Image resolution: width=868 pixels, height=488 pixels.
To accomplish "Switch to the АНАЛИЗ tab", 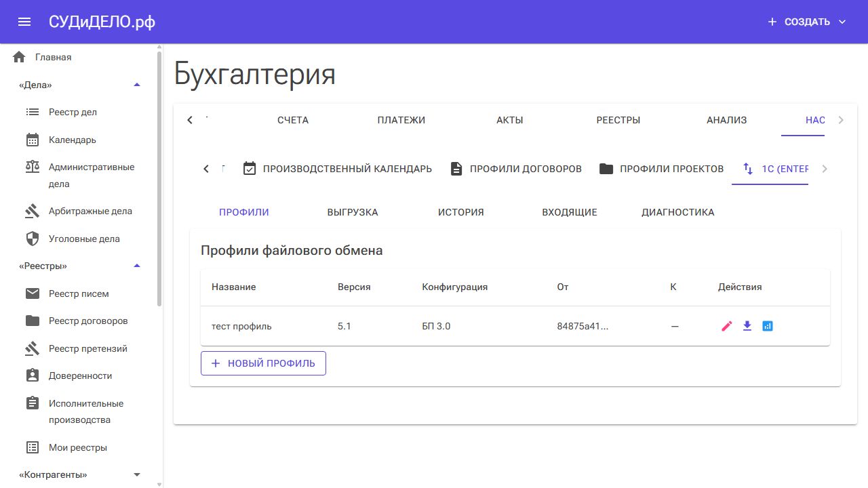I will [x=727, y=120].
